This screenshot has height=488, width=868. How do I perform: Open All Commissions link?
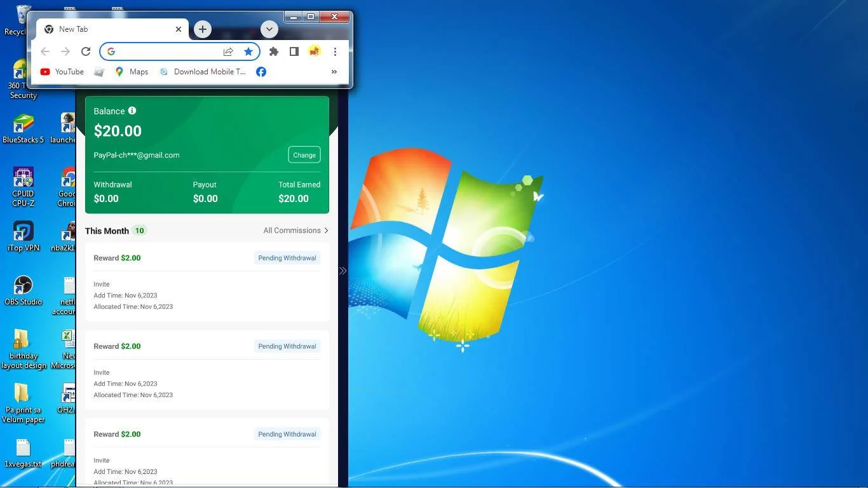(296, 231)
